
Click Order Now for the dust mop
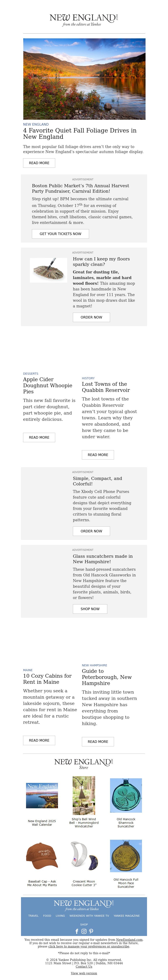click(x=91, y=317)
